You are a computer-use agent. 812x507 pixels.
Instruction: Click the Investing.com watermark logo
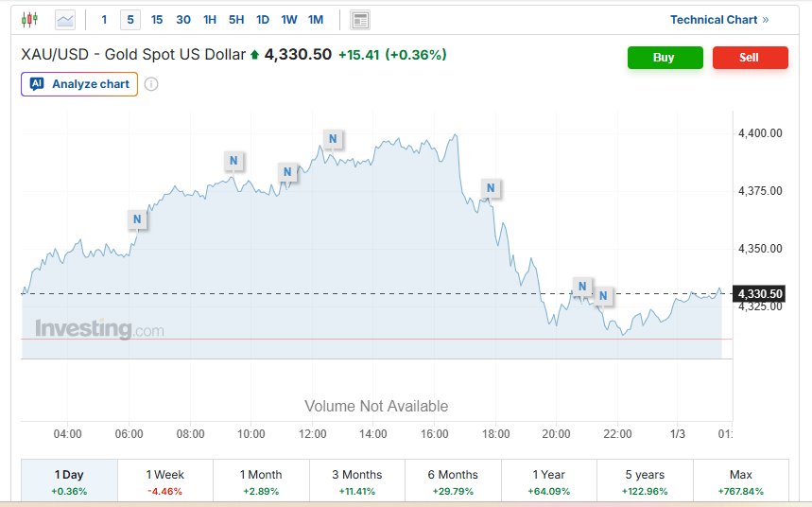99,329
